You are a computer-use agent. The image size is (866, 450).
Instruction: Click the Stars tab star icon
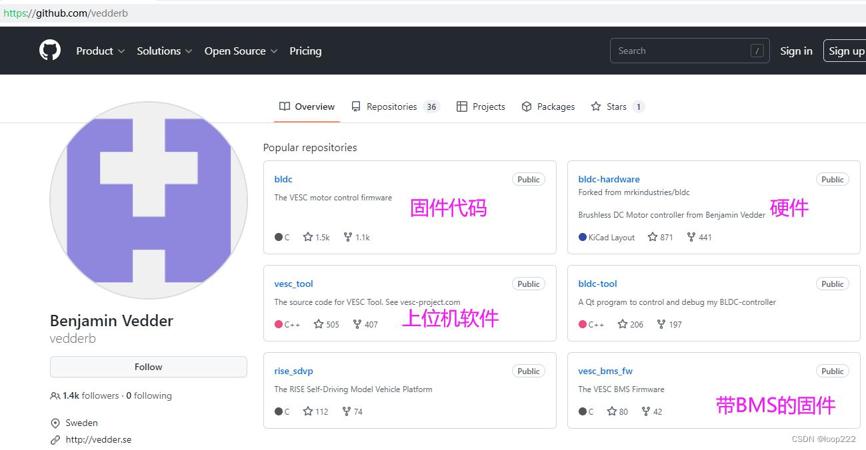click(x=596, y=106)
